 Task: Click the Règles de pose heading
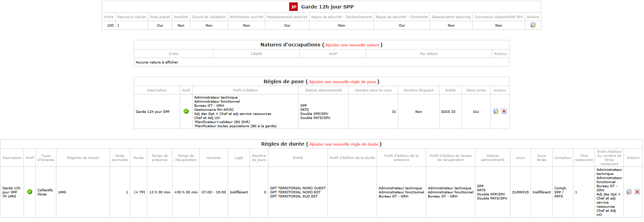coord(283,82)
